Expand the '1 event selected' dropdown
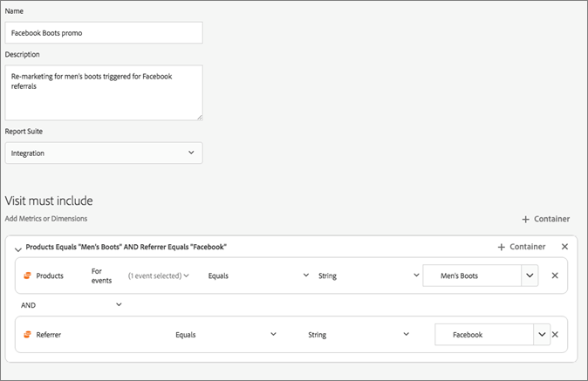Viewport: 588px width, 381px height. [x=158, y=276]
